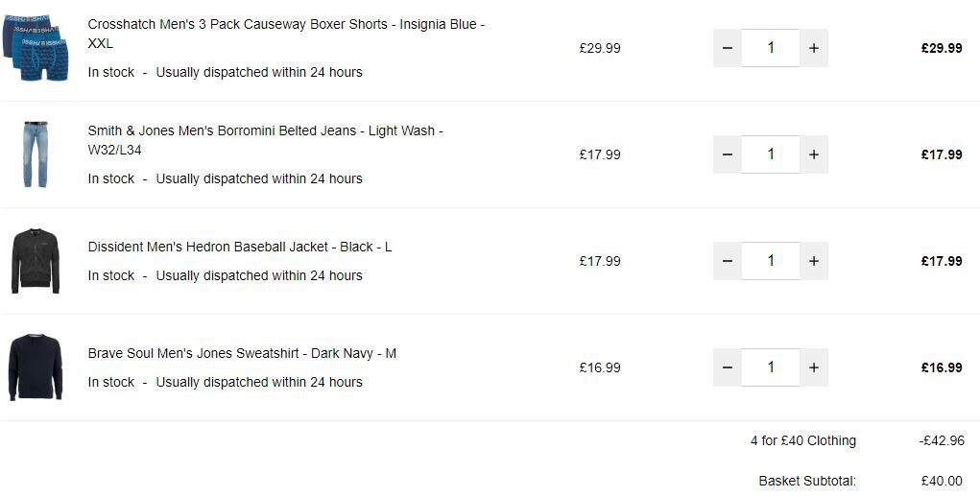Open Crosshatch Causeway Boxer Shorts product link

pos(286,34)
